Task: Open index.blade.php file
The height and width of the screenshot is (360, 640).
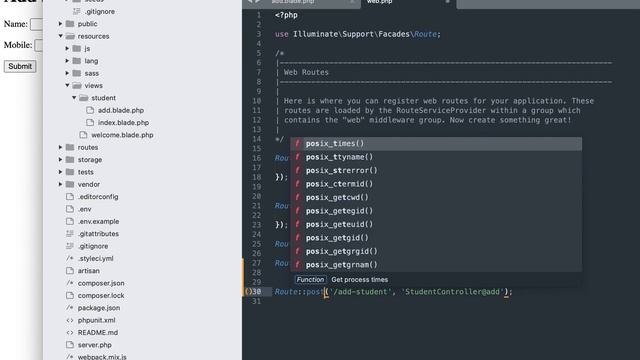Action: pos(123,122)
